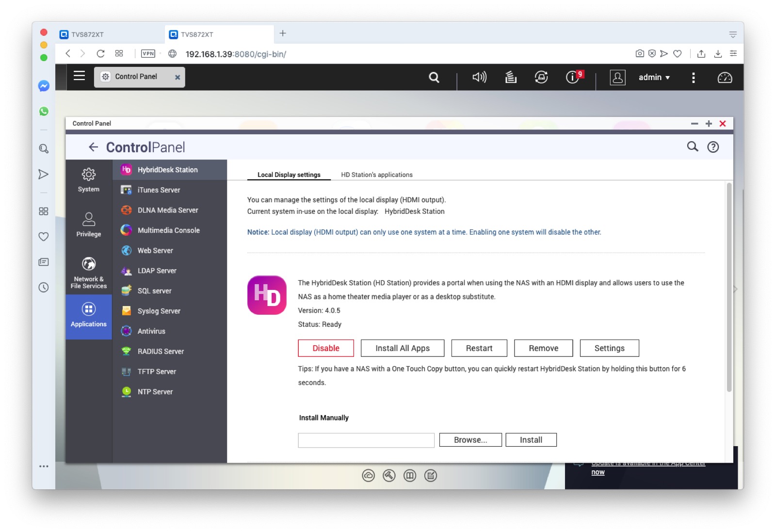
Task: Open DLNA Media Server settings
Action: click(170, 210)
